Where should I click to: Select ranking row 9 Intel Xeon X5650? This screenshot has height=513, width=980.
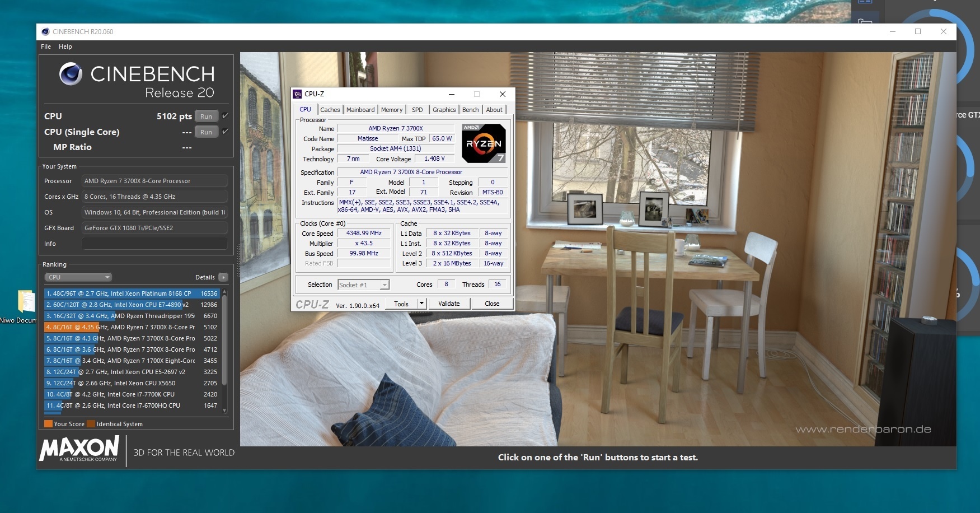132,383
